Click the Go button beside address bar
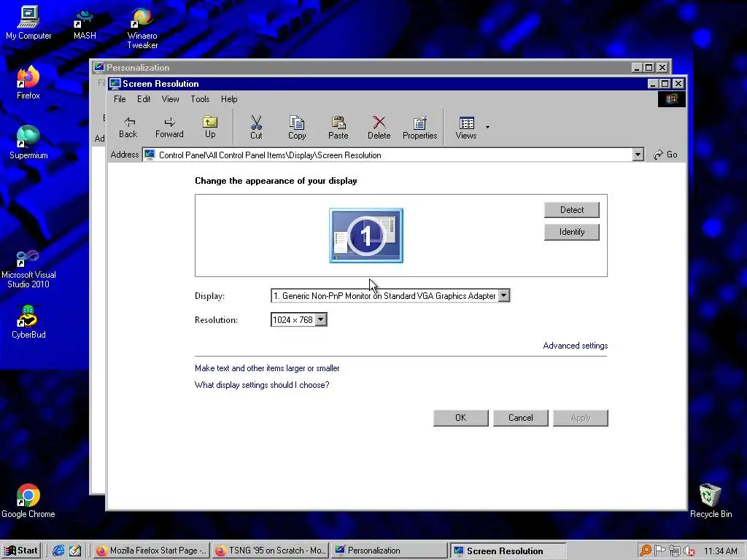Viewport: 747px width, 560px height. (x=665, y=155)
